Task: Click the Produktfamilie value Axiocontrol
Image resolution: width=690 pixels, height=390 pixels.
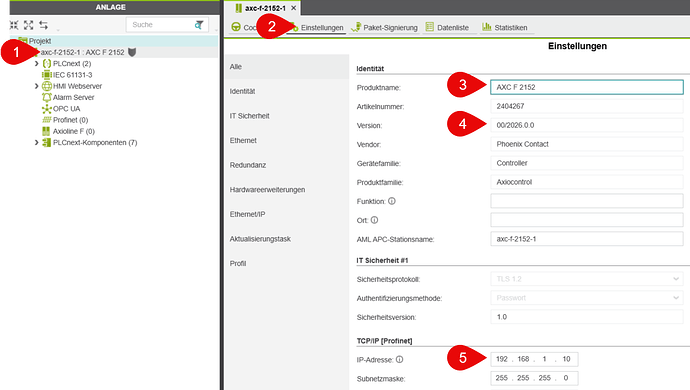Action: click(587, 182)
